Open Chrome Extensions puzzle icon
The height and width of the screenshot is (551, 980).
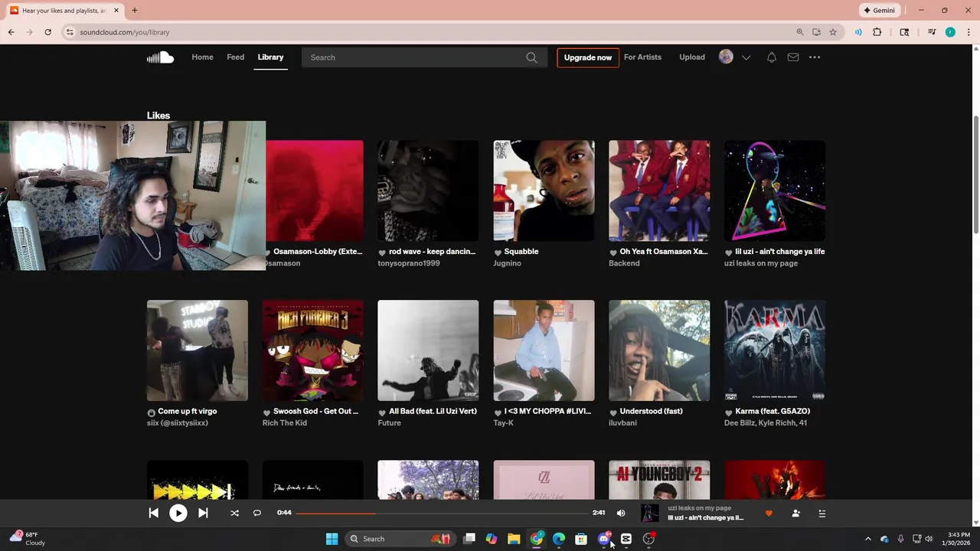coord(877,32)
